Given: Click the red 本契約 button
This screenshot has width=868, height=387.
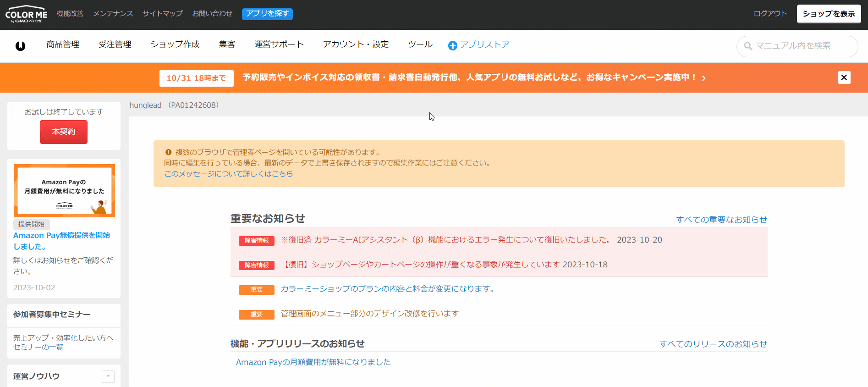Looking at the screenshot, I should [x=64, y=132].
